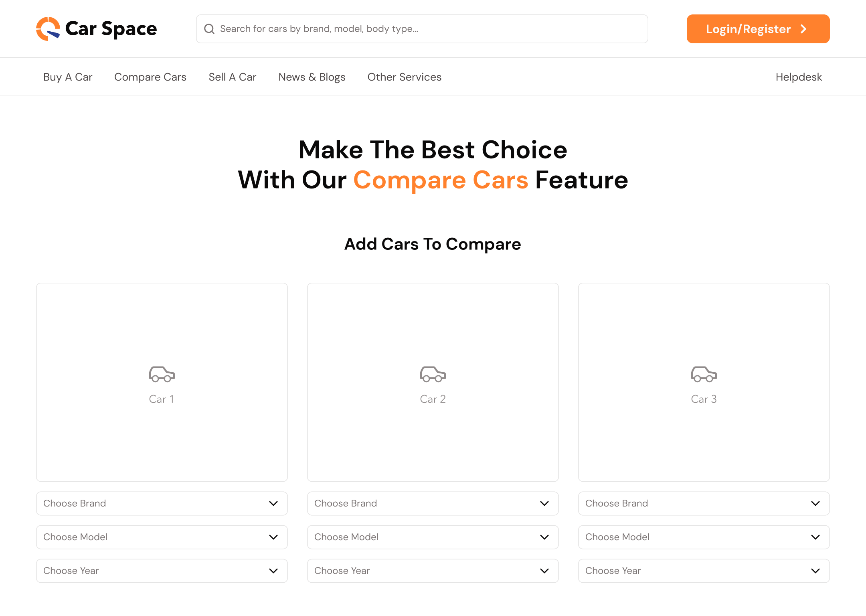Screen dimensions: 866x616
Task: Go to Compare Cars menu item
Action: tap(150, 77)
